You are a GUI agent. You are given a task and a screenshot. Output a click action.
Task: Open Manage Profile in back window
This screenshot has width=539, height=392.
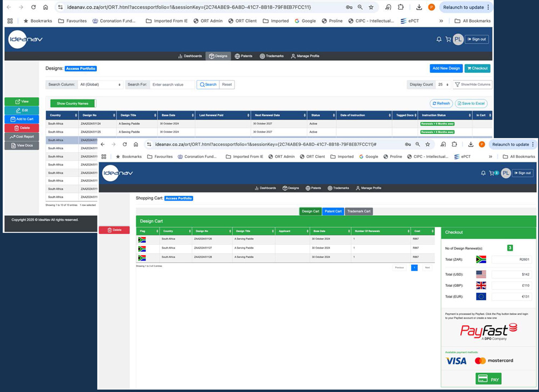click(x=305, y=56)
